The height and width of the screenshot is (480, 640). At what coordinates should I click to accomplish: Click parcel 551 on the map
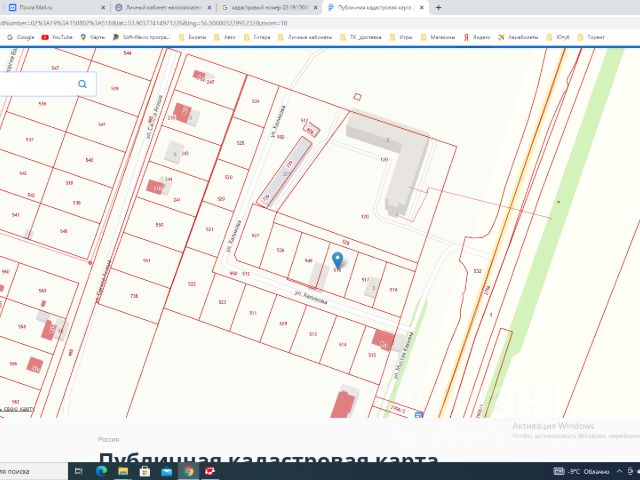click(147, 260)
